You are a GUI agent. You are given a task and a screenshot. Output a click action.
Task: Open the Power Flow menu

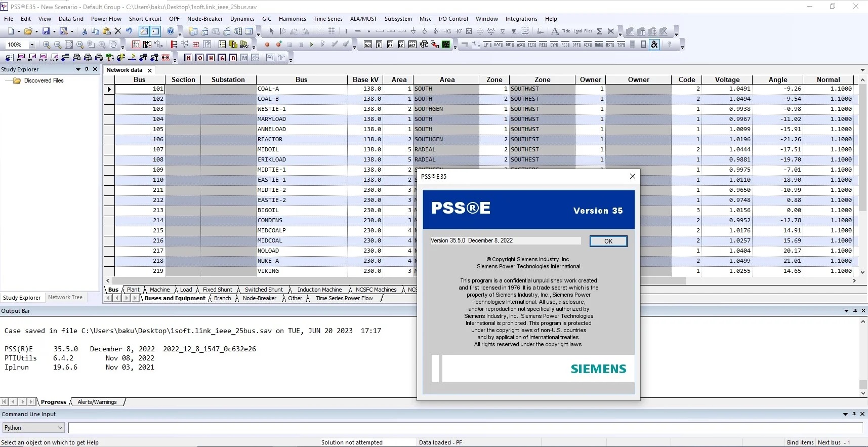pos(106,19)
